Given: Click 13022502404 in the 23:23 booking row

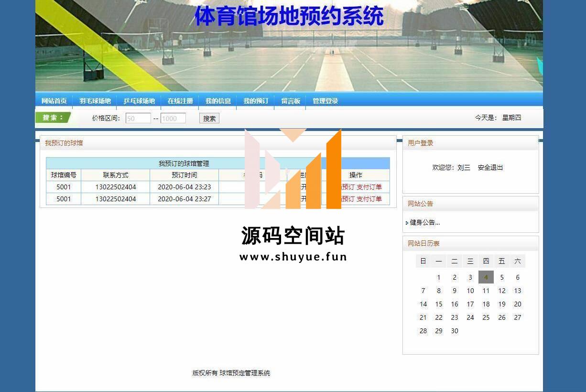Looking at the screenshot, I should [x=116, y=187].
